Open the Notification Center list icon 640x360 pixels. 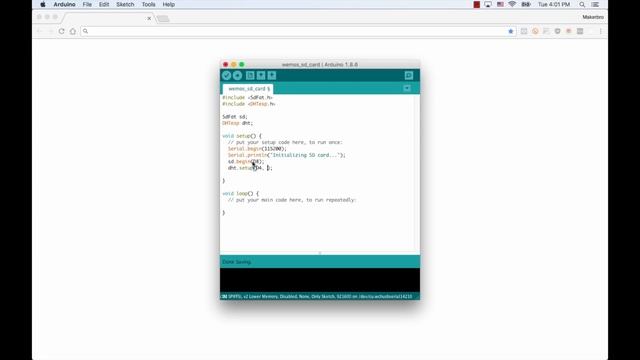tap(595, 4)
